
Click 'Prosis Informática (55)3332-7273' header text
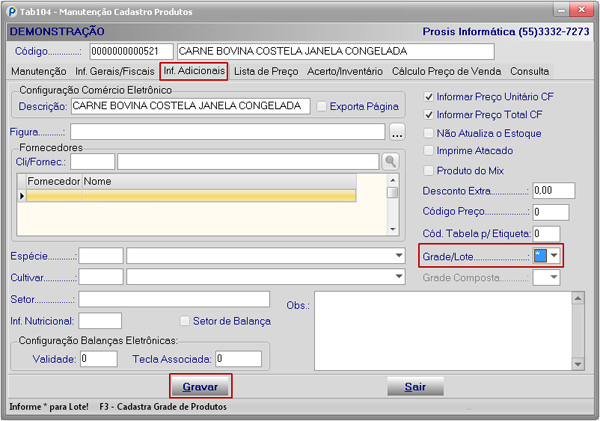(506, 31)
